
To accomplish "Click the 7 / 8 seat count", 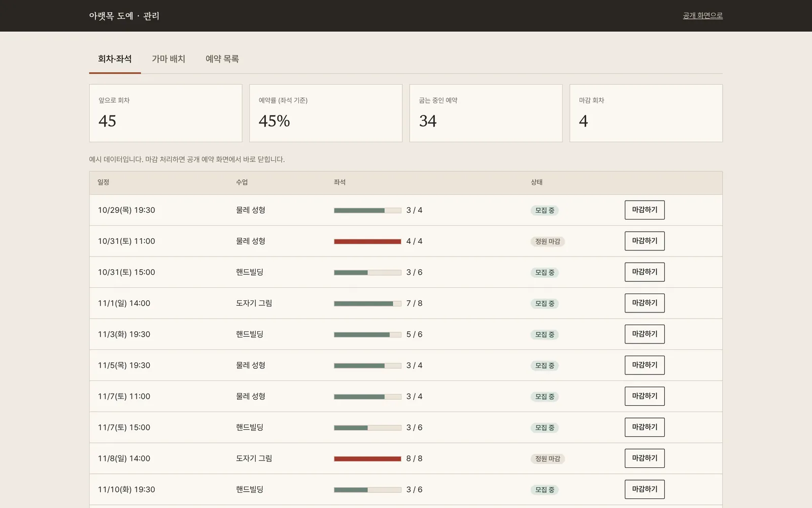I will pos(414,303).
